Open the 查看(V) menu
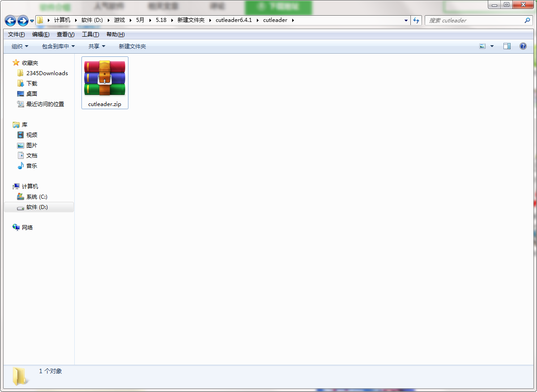Viewport: 537px width, 392px height. click(x=66, y=34)
